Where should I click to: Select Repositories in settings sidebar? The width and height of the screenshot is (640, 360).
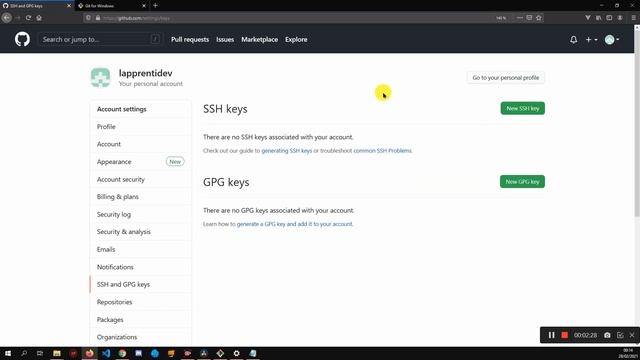click(x=141, y=302)
